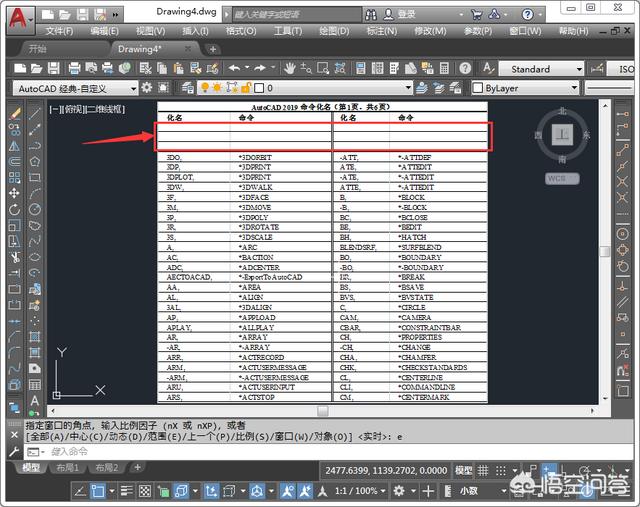640x507 pixels.
Task: Click the vertical scrollbar thumb
Action: coord(604,251)
